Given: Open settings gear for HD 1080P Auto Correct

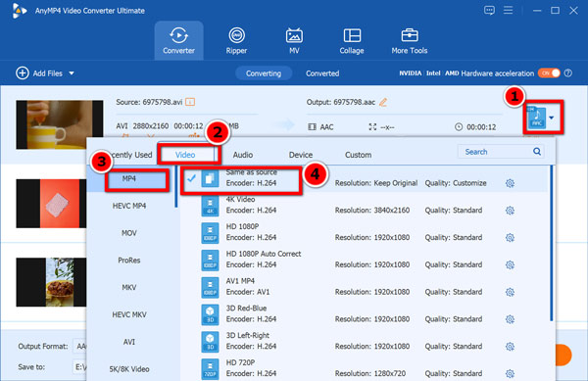Looking at the screenshot, I should pyautogui.click(x=510, y=264).
